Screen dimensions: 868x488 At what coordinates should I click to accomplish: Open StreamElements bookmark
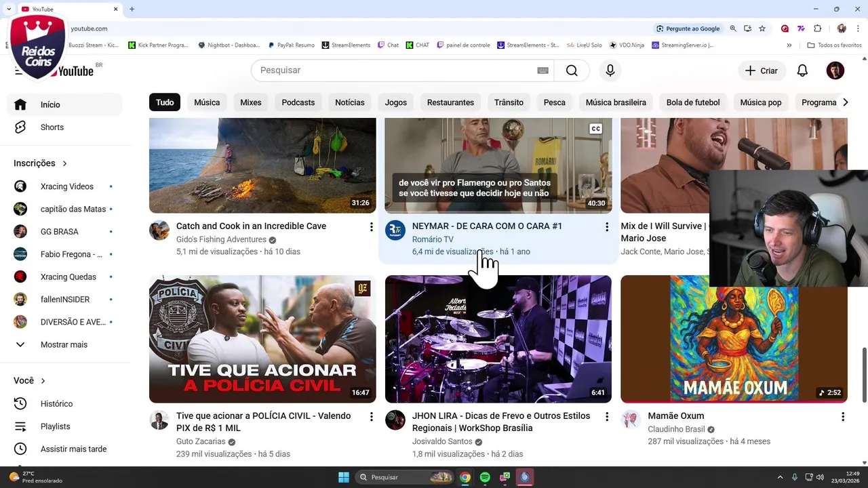coord(346,45)
